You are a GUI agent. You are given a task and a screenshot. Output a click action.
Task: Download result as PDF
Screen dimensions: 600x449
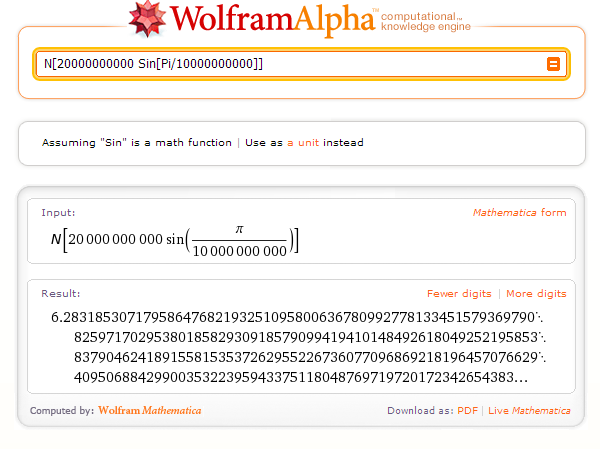click(468, 411)
